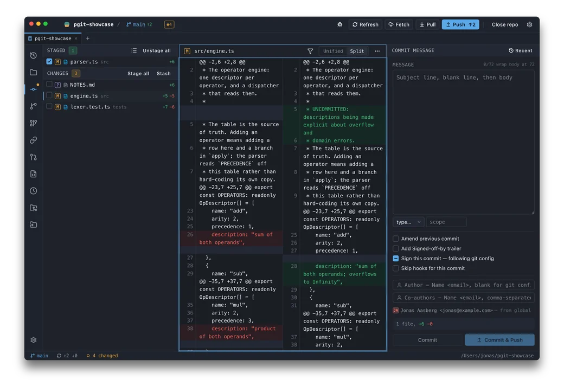Image resolution: width=564 pixels, height=392 pixels.
Task: Open the diff filter funnel icon
Action: [x=310, y=51]
